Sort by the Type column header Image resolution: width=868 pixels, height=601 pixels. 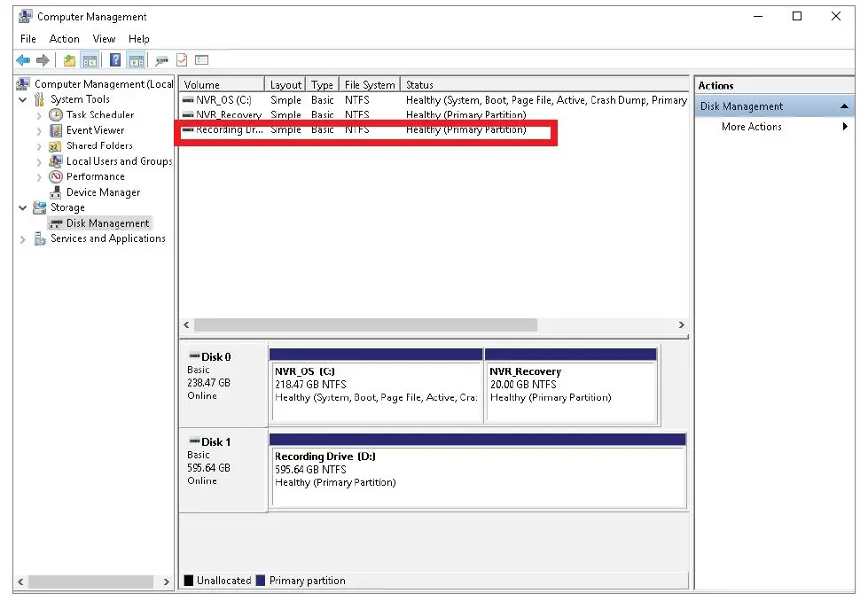[322, 85]
